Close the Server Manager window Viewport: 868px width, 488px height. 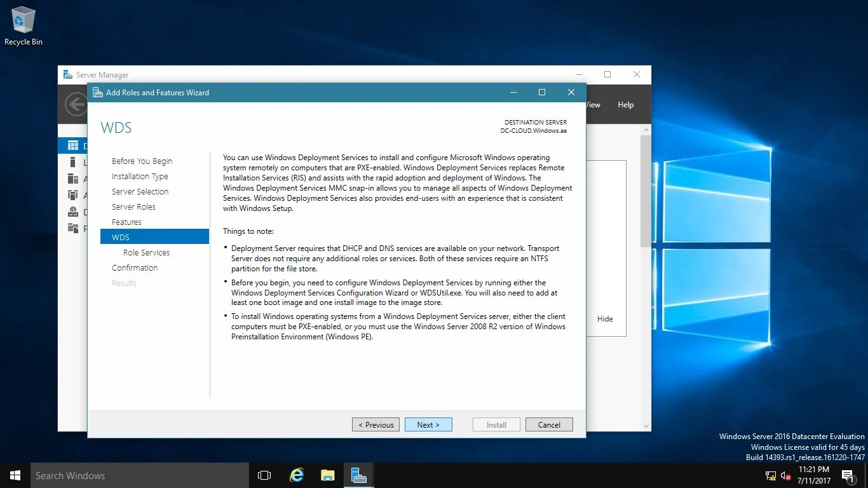[x=637, y=74]
